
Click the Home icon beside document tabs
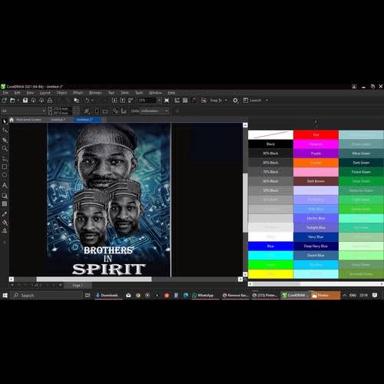[11, 120]
